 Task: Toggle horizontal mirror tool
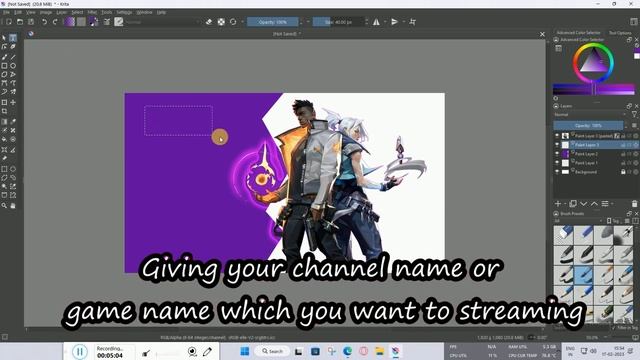[x=376, y=22]
